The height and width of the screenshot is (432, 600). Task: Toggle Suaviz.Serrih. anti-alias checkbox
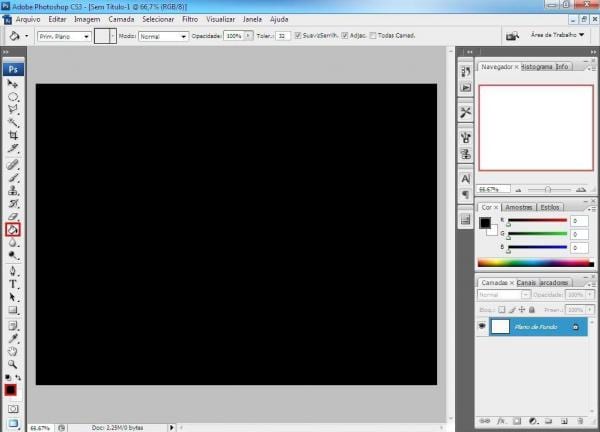coord(298,36)
